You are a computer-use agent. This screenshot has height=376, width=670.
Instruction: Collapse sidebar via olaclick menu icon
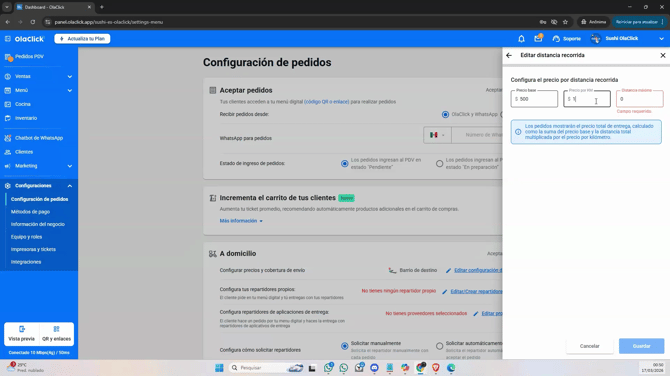[x=8, y=39]
